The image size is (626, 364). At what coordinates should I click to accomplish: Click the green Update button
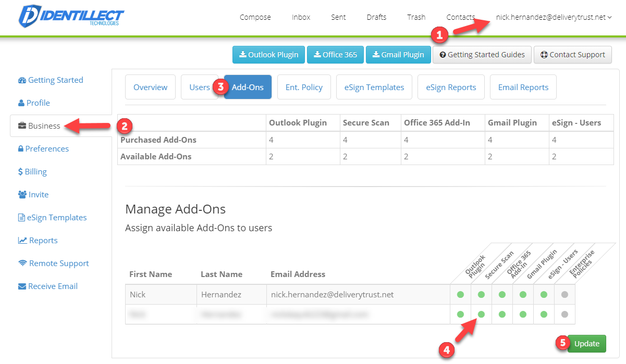(x=586, y=344)
